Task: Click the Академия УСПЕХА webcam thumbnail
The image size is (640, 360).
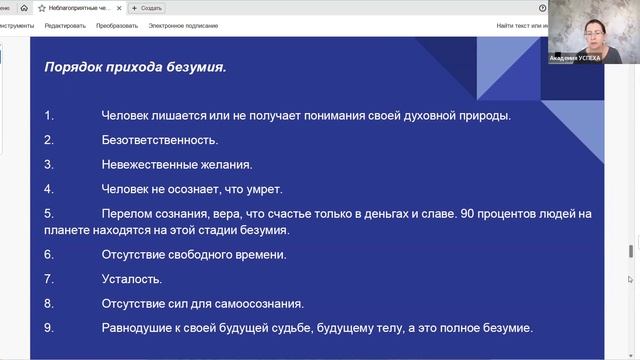Action: tap(594, 32)
